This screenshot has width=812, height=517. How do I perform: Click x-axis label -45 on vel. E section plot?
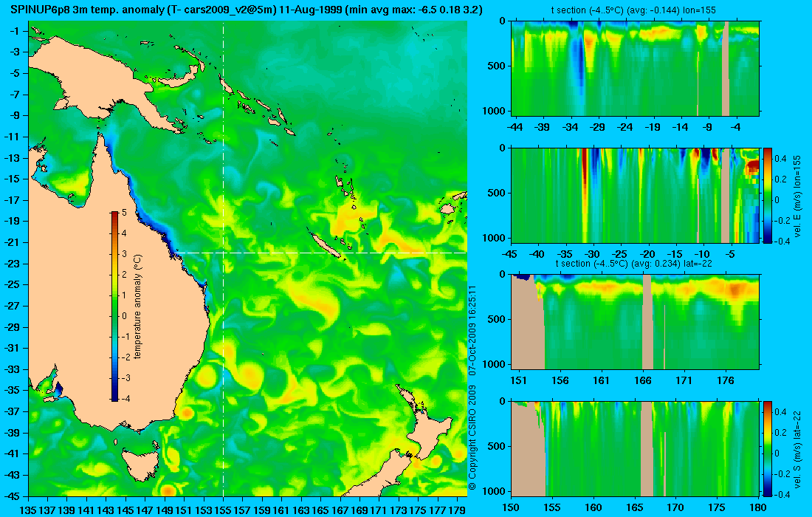pos(510,254)
